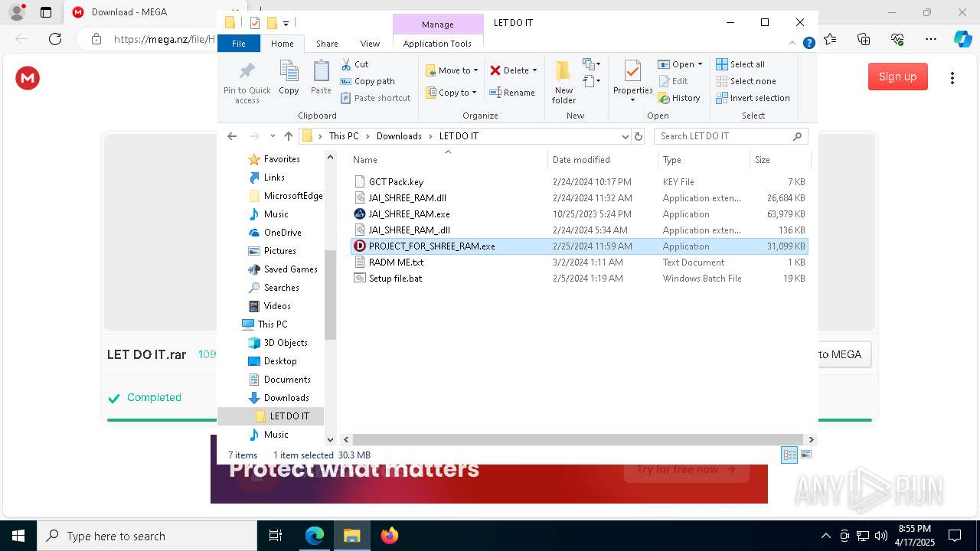Click Select all in ribbon

point(740,64)
